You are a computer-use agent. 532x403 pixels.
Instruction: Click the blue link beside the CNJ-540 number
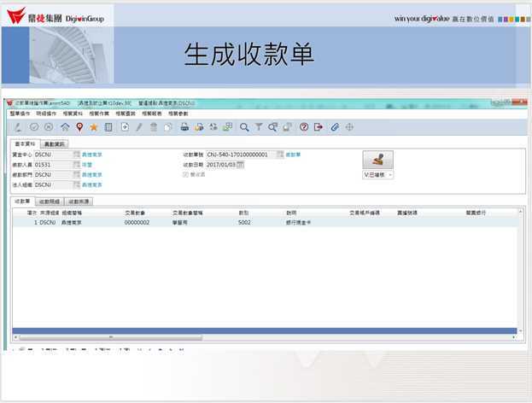293,155
